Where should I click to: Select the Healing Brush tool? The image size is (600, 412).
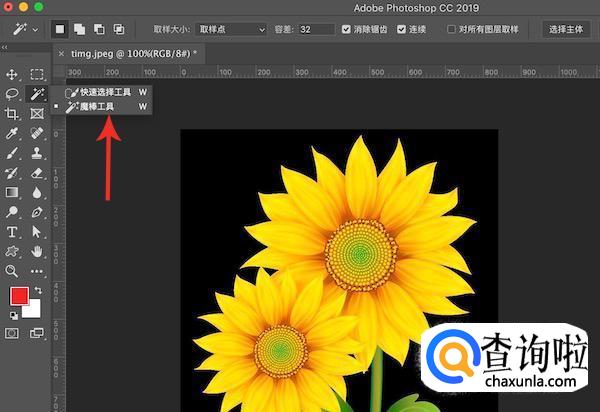37,133
